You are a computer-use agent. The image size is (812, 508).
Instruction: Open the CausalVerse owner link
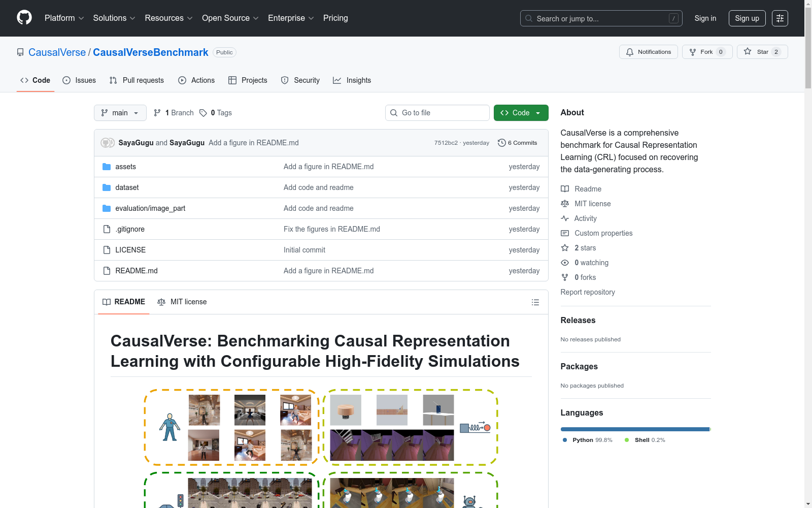[57, 52]
